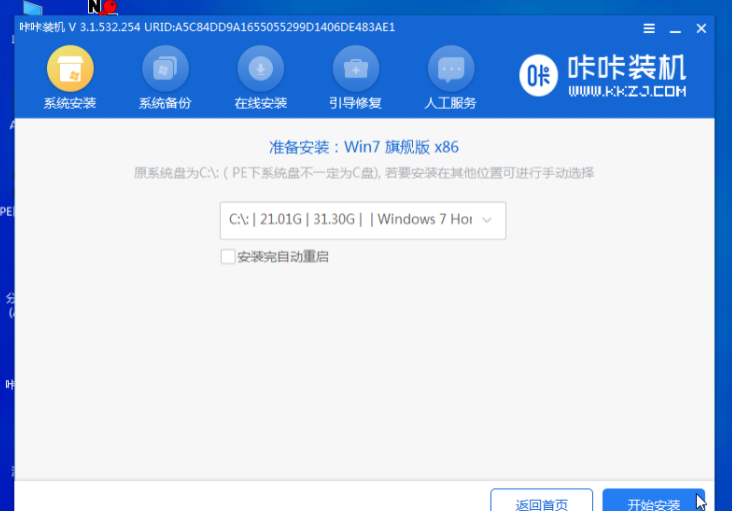
Task: Click the 开始安装 button
Action: pyautogui.click(x=654, y=500)
